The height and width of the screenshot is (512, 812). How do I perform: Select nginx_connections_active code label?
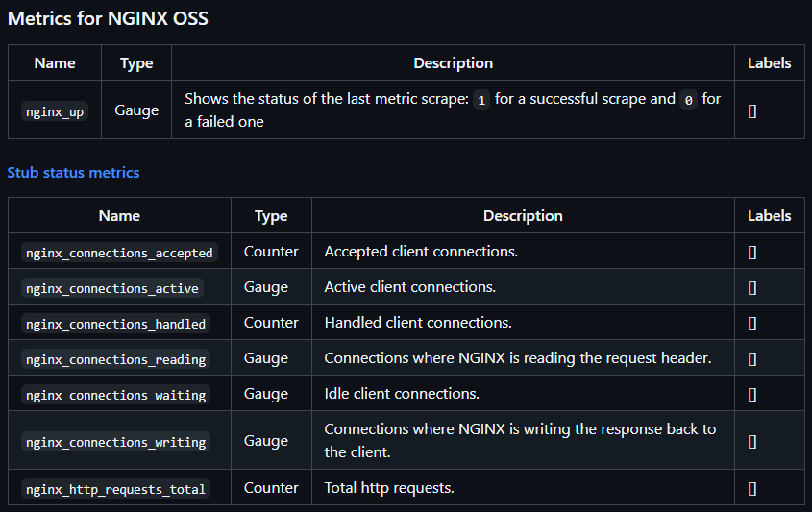(x=112, y=288)
